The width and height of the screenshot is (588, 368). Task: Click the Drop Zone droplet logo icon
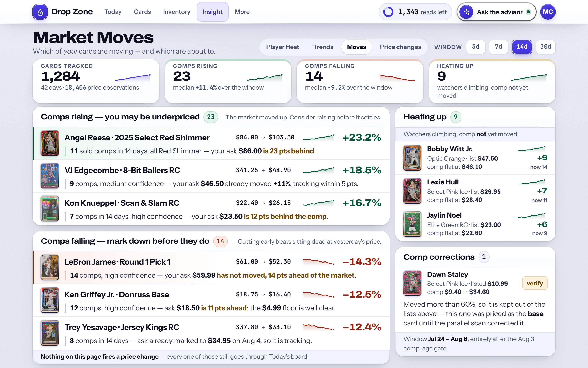point(40,12)
